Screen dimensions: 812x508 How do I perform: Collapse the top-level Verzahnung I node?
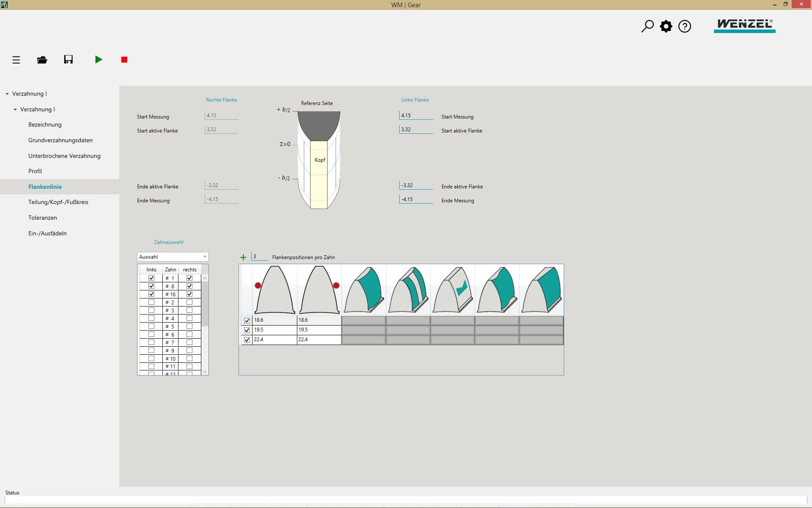click(x=7, y=94)
